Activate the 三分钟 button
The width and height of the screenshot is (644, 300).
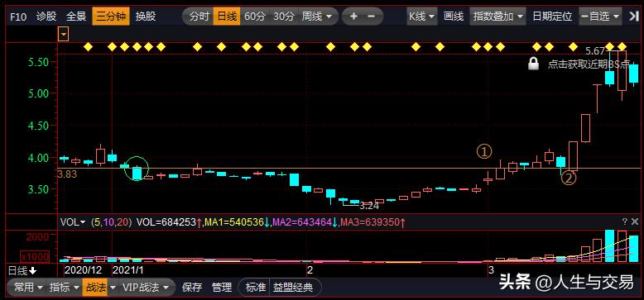(x=111, y=17)
